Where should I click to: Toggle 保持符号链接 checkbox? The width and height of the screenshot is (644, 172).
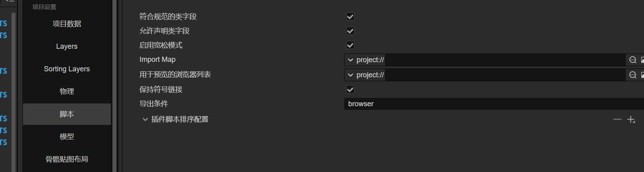click(x=350, y=90)
